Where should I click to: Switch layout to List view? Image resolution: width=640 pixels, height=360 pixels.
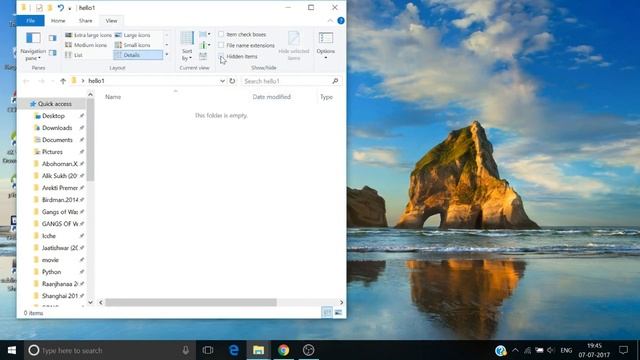click(74, 55)
